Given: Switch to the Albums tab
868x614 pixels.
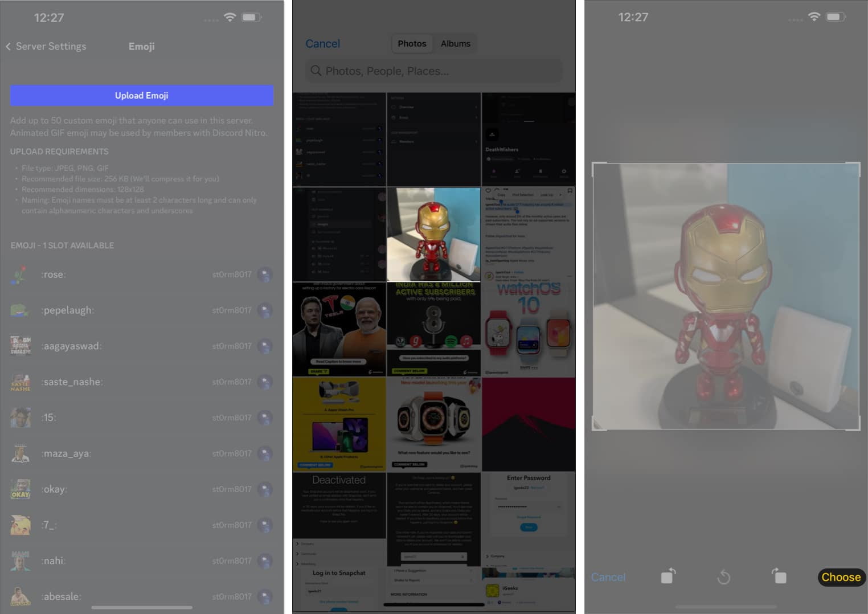Looking at the screenshot, I should [456, 44].
